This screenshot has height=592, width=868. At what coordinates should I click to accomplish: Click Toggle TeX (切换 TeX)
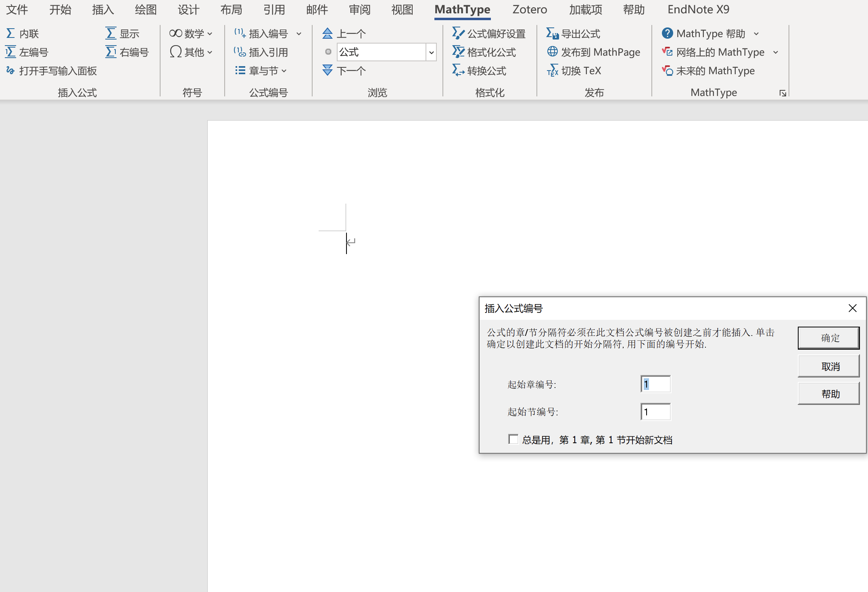574,71
